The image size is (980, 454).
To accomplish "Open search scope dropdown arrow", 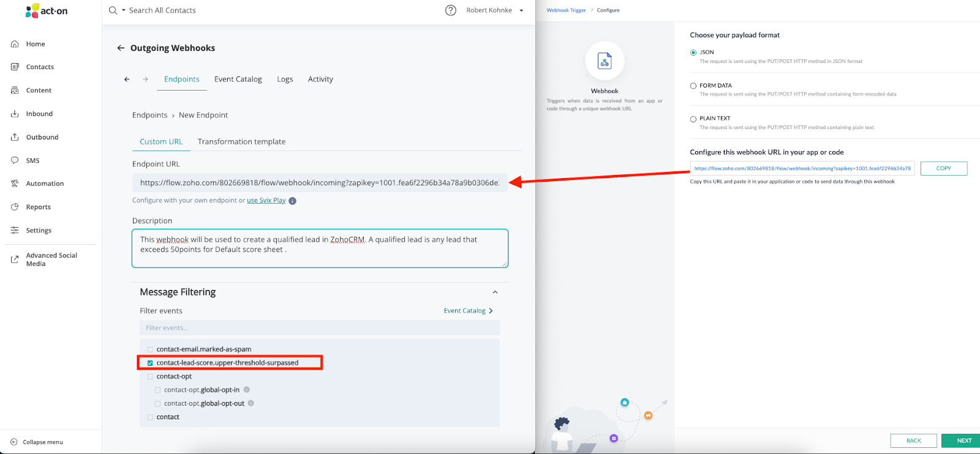I will pos(124,10).
